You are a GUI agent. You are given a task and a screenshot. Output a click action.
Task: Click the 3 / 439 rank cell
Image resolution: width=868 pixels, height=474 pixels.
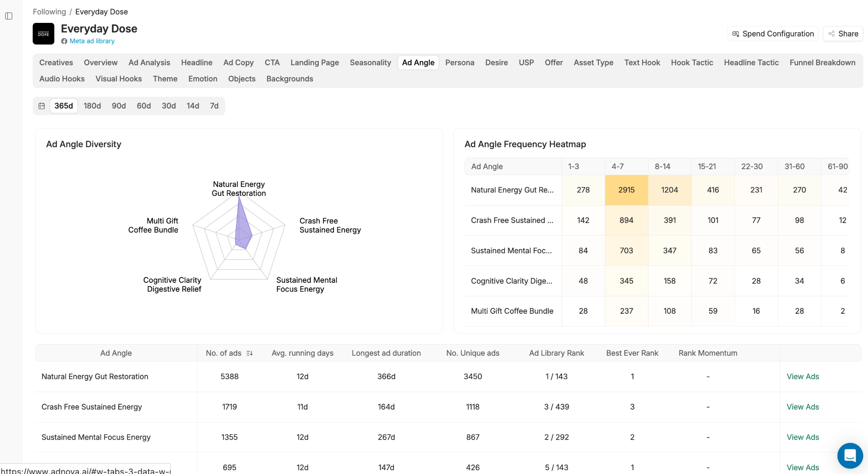click(x=556, y=407)
